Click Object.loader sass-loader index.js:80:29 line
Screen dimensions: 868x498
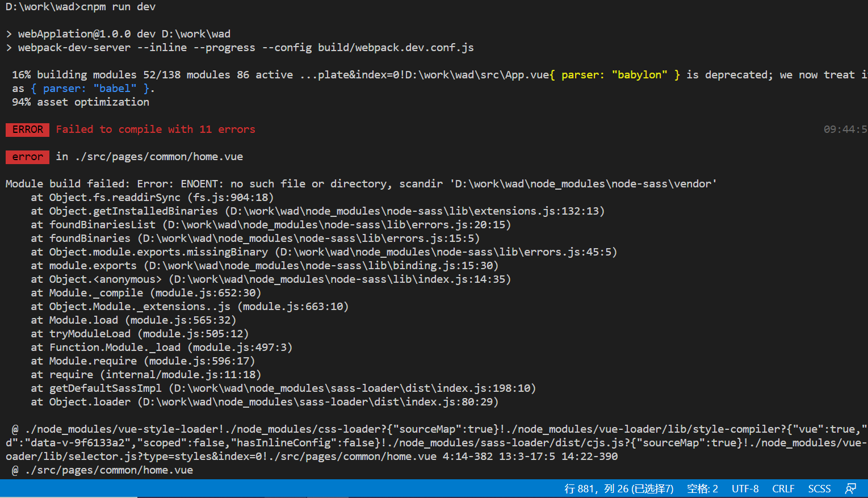tap(265, 402)
